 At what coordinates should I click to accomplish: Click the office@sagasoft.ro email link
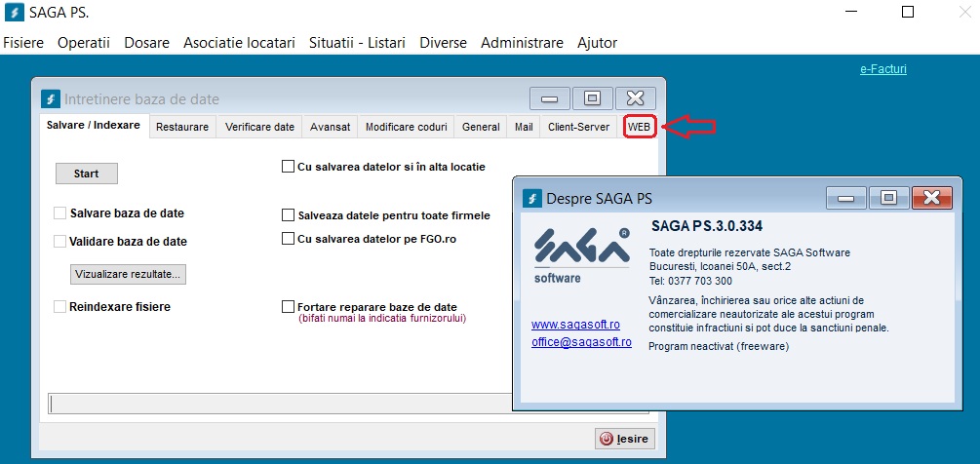[581, 342]
